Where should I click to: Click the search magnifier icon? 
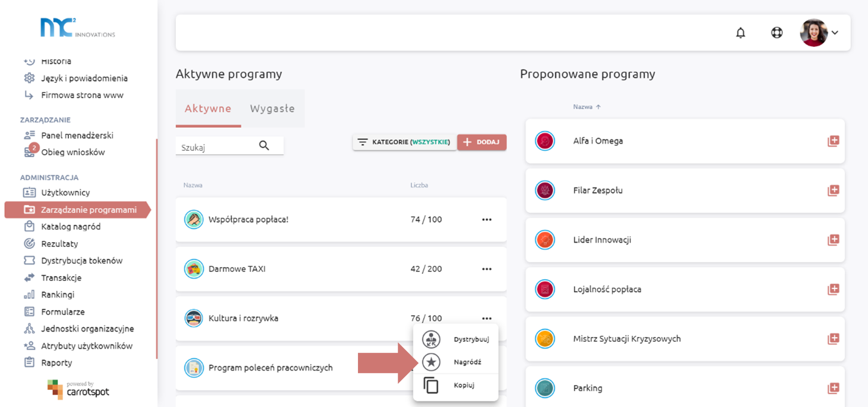point(264,146)
